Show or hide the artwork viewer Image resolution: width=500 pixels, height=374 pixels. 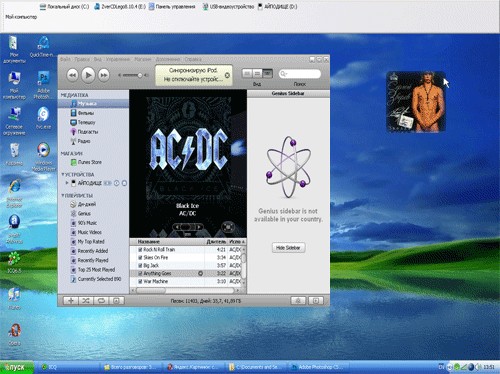tap(116, 301)
